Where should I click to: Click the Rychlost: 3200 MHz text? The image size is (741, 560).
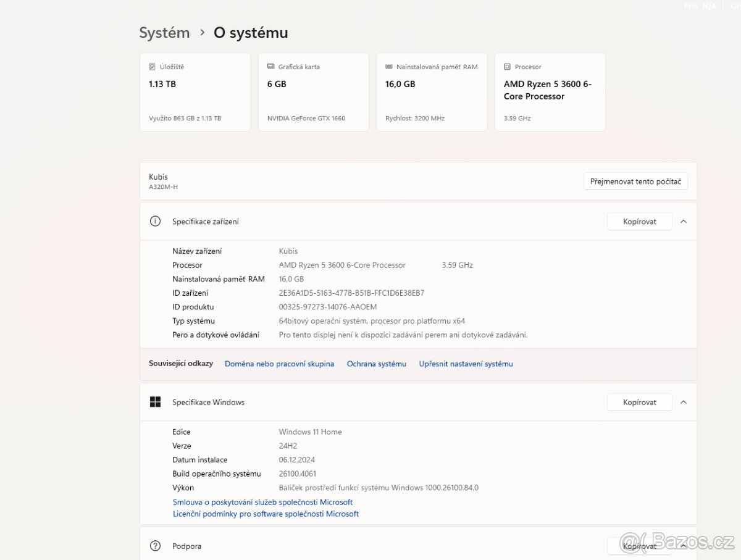[x=415, y=118]
